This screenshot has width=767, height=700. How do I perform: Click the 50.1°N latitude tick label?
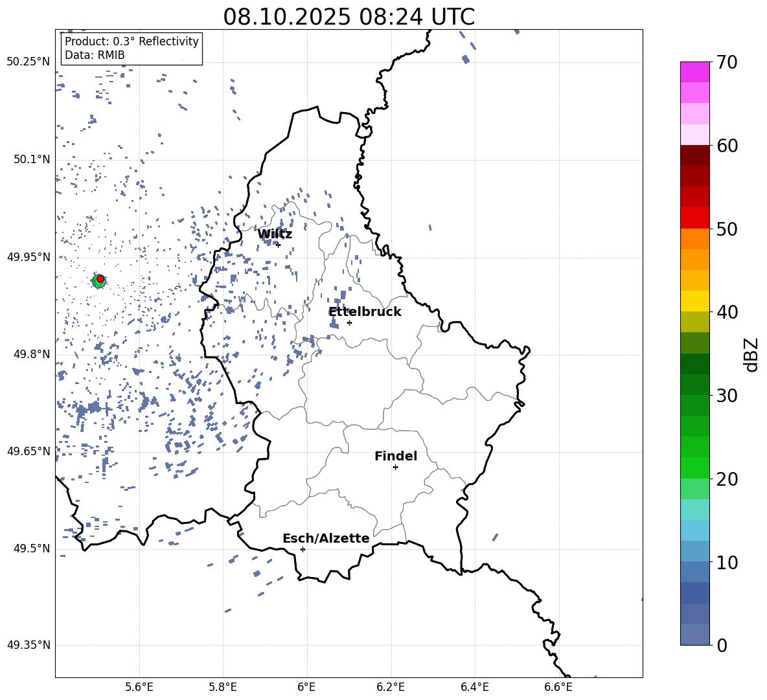point(32,159)
